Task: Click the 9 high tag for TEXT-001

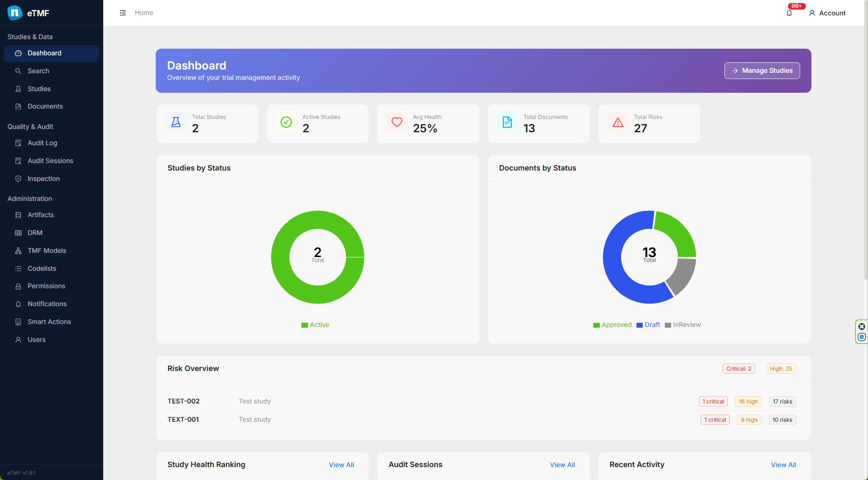Action: click(x=749, y=420)
